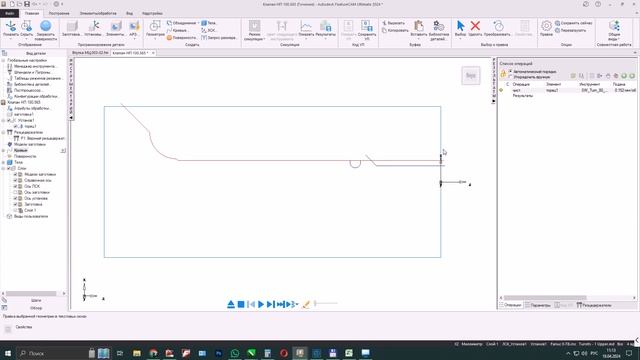
Task: Open the options gear icon
Action: [546, 26]
